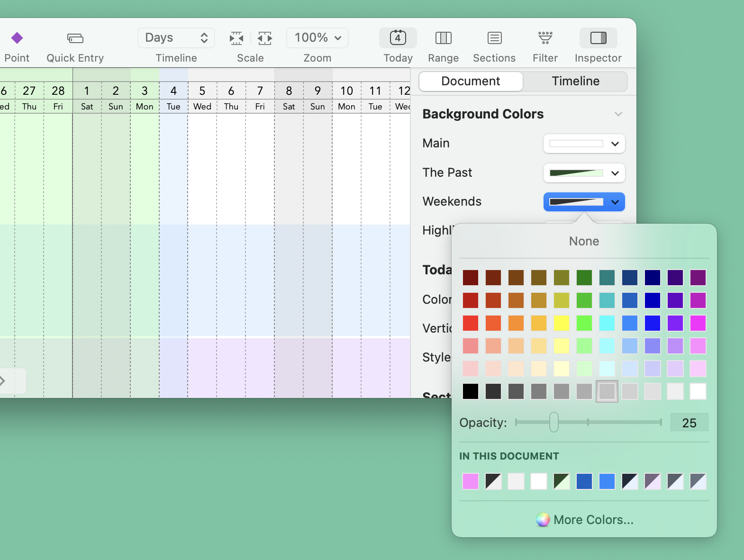Switch to the Document inspector tab
The width and height of the screenshot is (744, 560).
click(471, 81)
